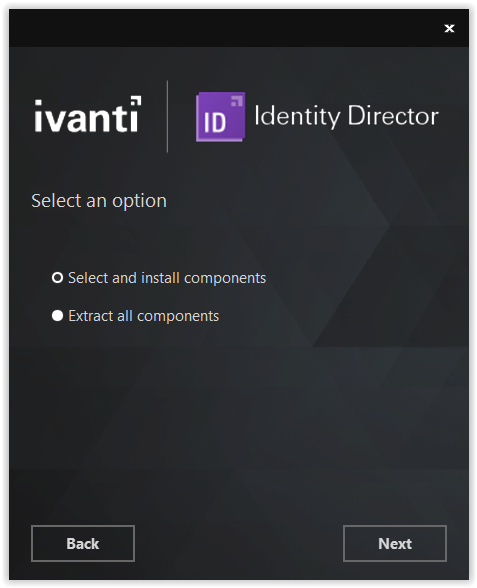477x588 pixels.
Task: Click the letters ID on the purple tile
Action: [214, 122]
